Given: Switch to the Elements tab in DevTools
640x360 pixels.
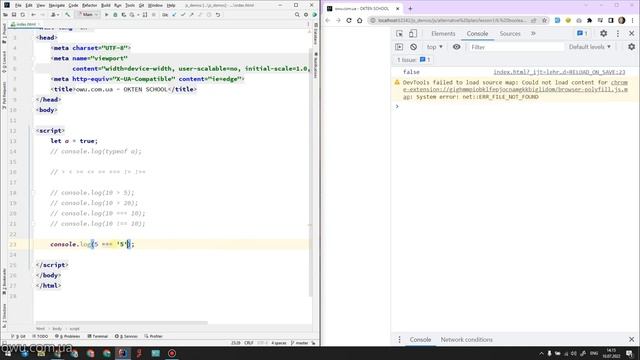Looking at the screenshot, I should (443, 33).
